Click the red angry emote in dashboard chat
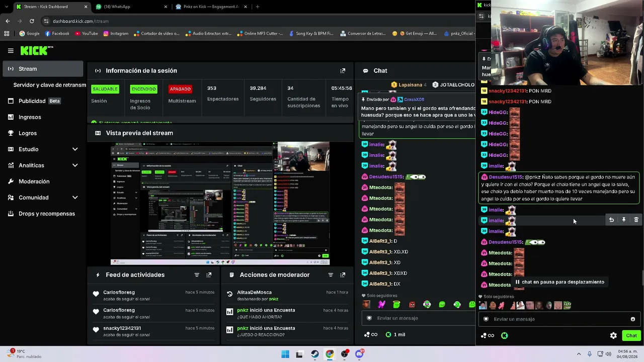Screen dimensions: 644x362 (412, 304)
